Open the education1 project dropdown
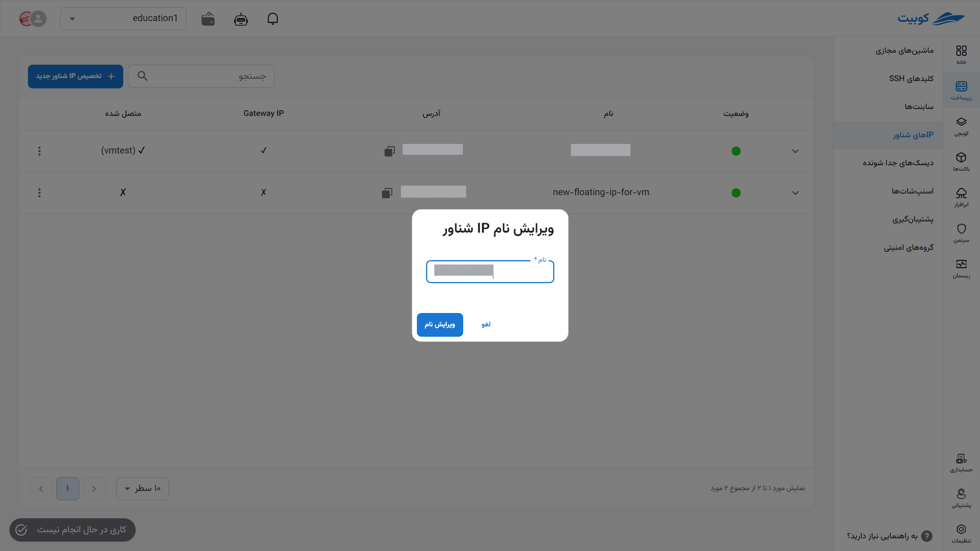The width and height of the screenshot is (980, 551). [123, 18]
